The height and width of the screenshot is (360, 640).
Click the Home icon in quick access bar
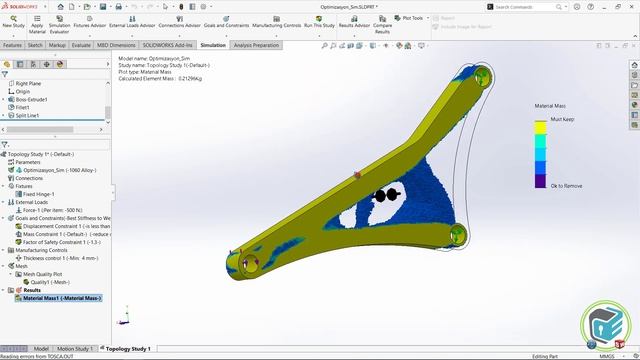(x=60, y=7)
